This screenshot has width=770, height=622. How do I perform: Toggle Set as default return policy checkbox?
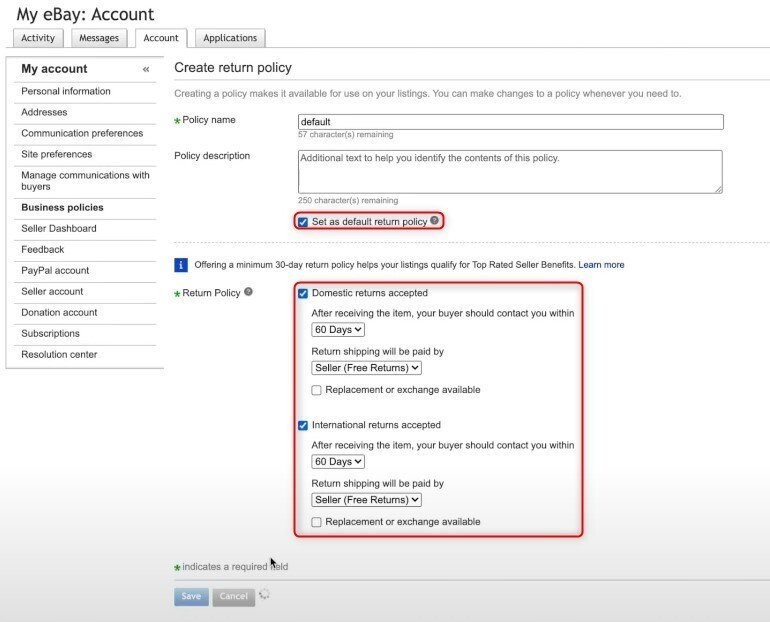click(303, 222)
